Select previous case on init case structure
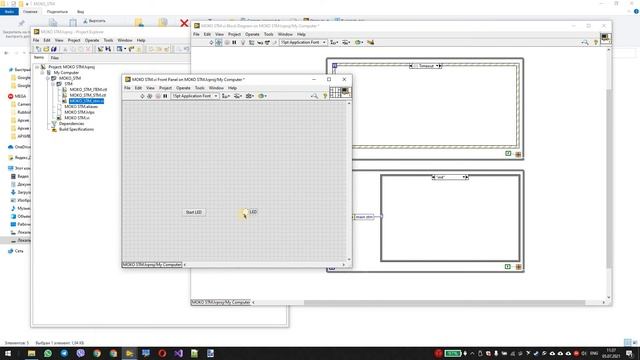640x360 pixels. [x=433, y=177]
